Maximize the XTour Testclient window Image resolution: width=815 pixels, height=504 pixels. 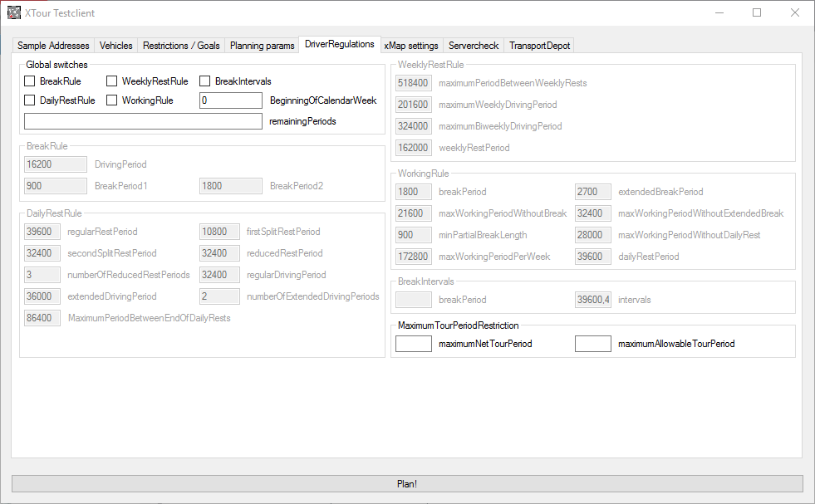point(757,13)
